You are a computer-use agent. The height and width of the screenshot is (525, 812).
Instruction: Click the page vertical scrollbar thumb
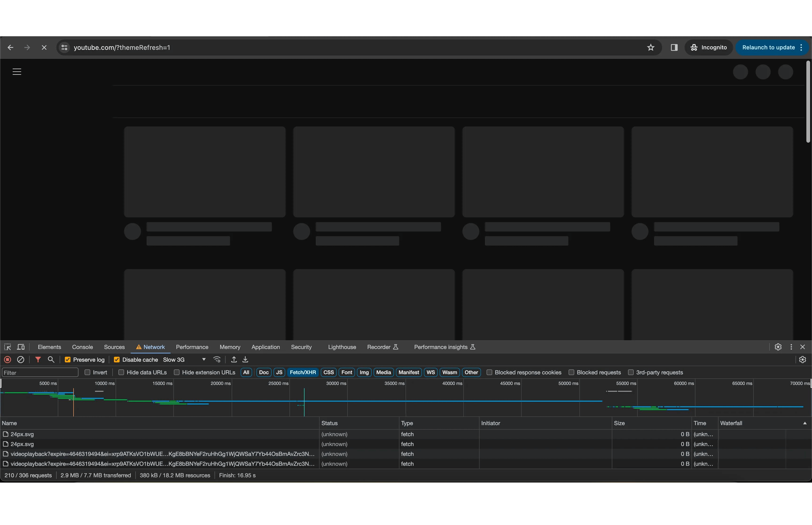[x=808, y=102]
